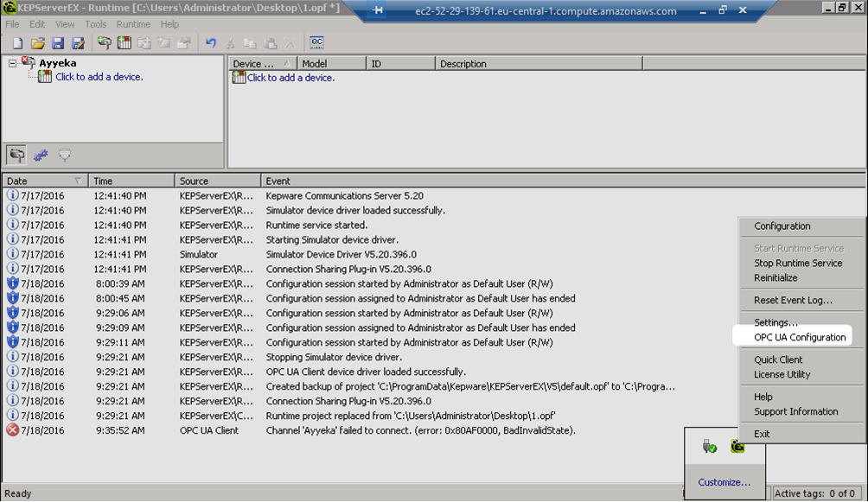Click the pin icon on the remote session bar
The height and width of the screenshot is (502, 868).
click(x=378, y=10)
